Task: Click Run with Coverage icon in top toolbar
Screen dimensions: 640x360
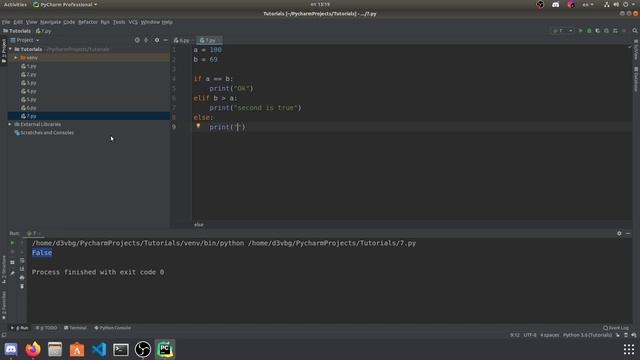Action: click(x=598, y=31)
